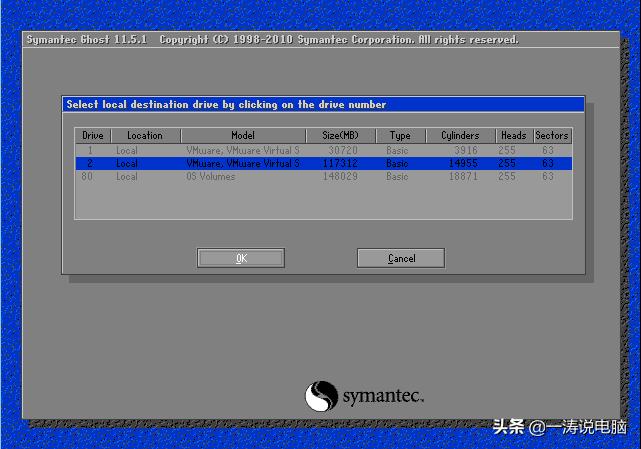
Task: Click the Symantec Ghost 11.5.1 title
Action: pos(86,40)
